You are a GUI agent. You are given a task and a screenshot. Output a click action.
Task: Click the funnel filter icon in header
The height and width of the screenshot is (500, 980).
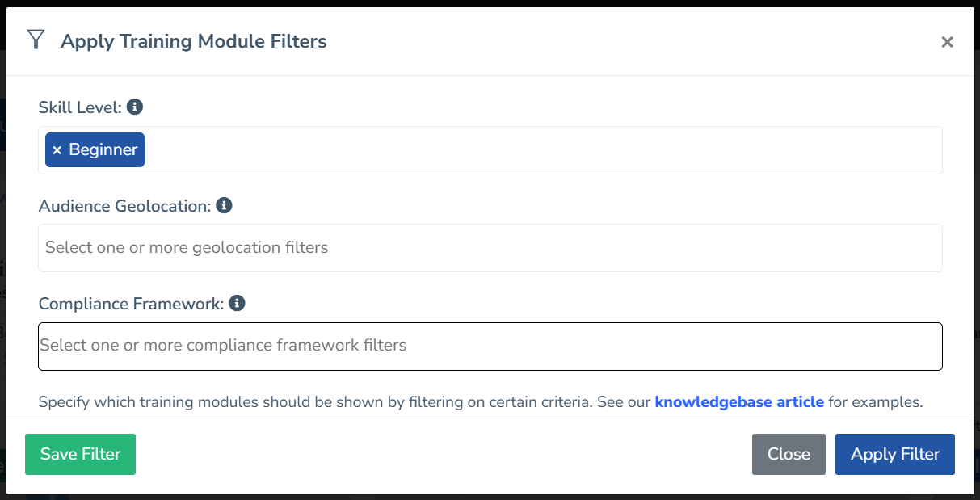click(36, 40)
